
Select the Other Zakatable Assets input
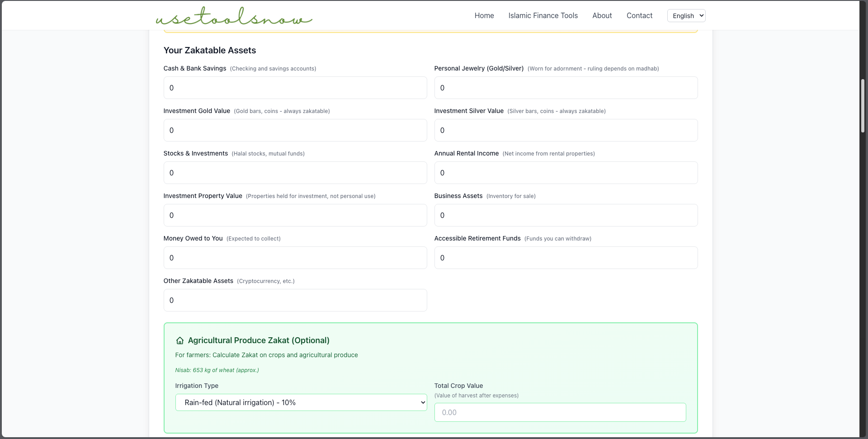click(295, 300)
